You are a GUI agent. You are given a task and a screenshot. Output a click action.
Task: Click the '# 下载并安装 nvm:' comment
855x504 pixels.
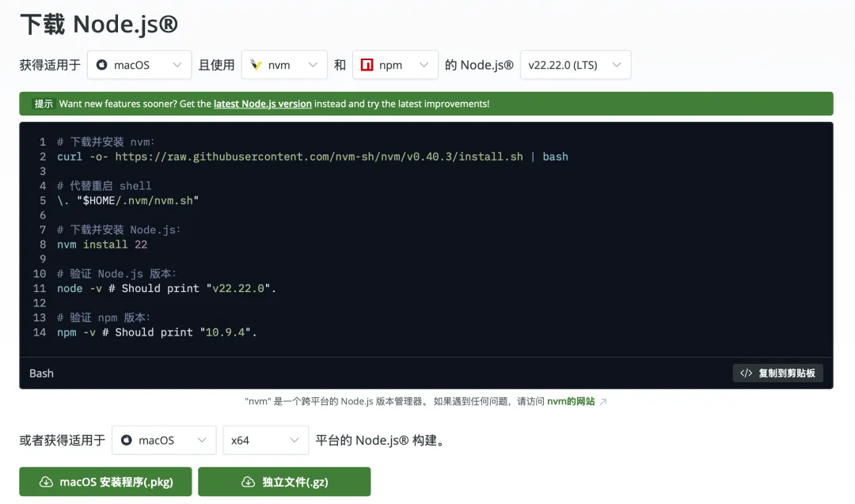coord(106,142)
